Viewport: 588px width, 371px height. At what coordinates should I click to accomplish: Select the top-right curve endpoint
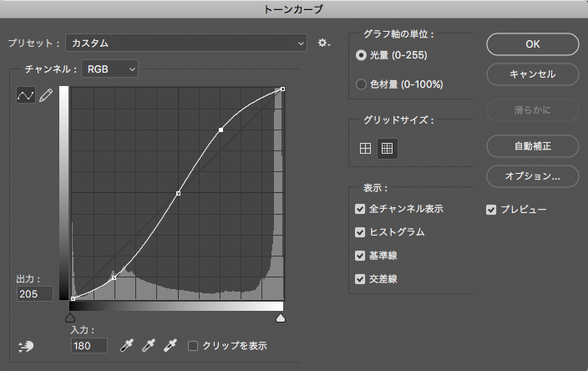(283, 89)
